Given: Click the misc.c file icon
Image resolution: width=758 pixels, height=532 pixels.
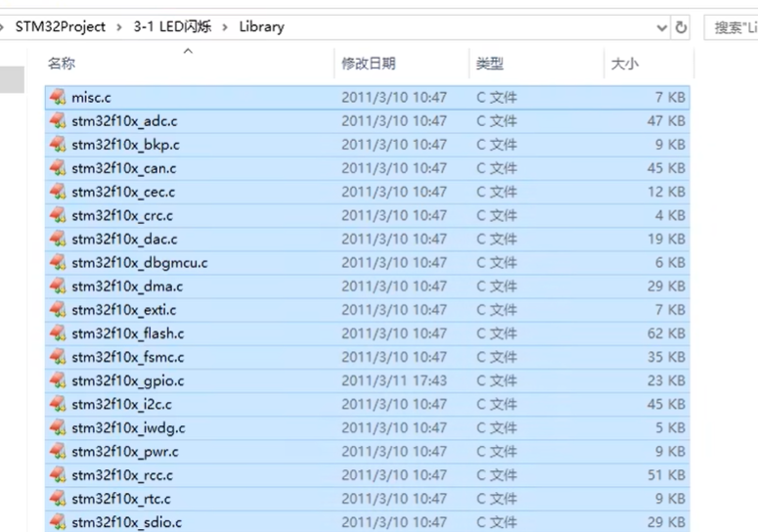Looking at the screenshot, I should point(58,97).
